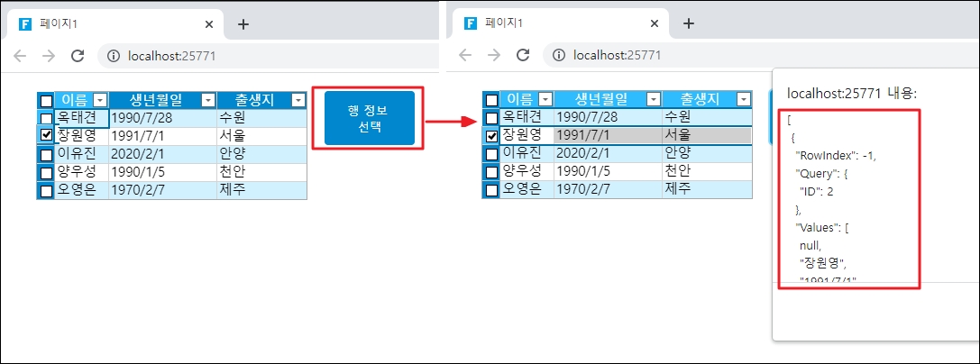View site information icon in right address bar
Image resolution: width=980 pixels, height=364 pixels.
tap(560, 56)
